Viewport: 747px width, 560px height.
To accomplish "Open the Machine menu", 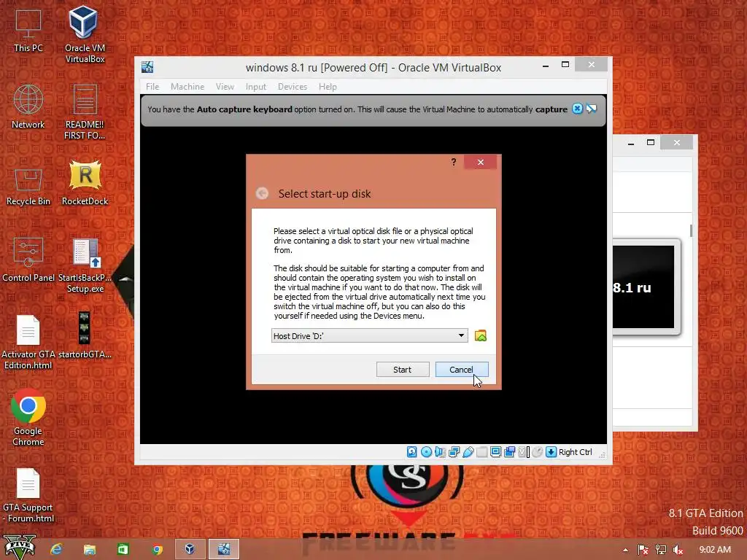I will 187,87.
